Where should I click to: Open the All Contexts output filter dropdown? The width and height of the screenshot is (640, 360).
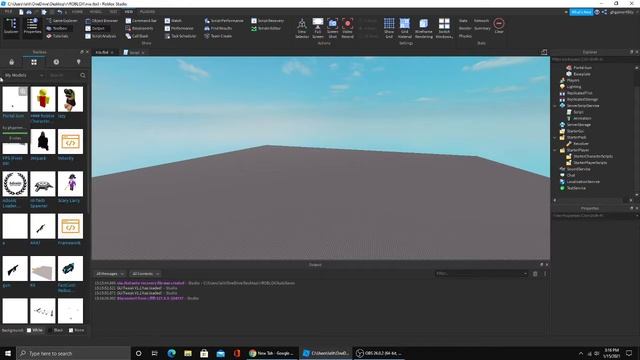(145, 273)
